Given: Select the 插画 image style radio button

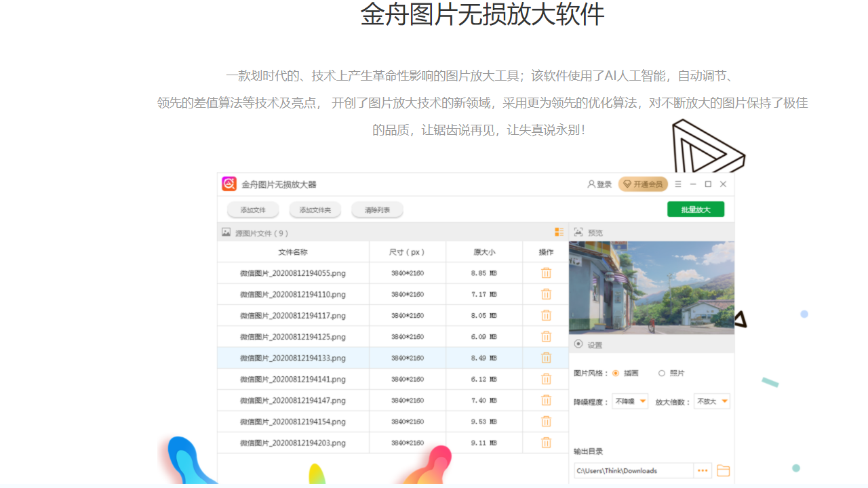Looking at the screenshot, I should (616, 373).
